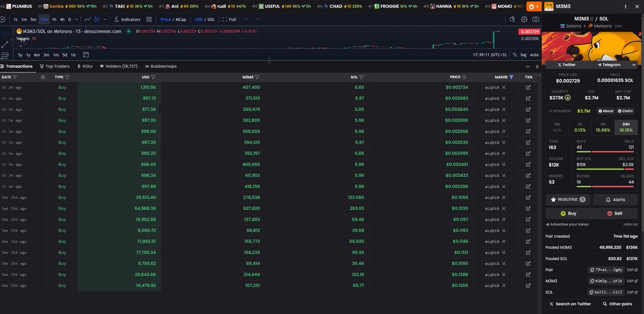Open the chart layout grid icon
The image size is (644, 314).
coord(150,19)
